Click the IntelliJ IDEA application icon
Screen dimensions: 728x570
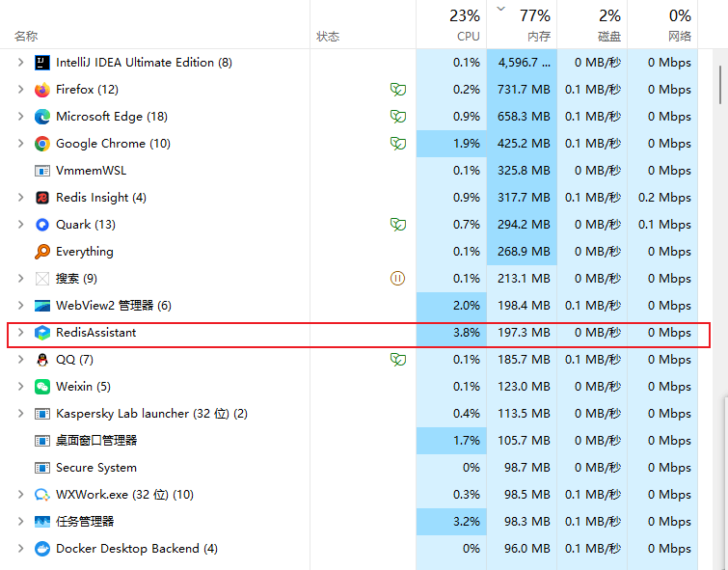tap(42, 63)
